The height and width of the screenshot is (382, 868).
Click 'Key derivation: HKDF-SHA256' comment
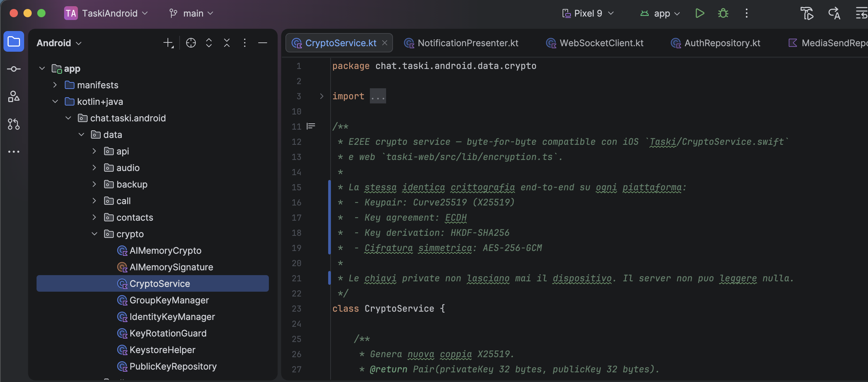point(437,233)
